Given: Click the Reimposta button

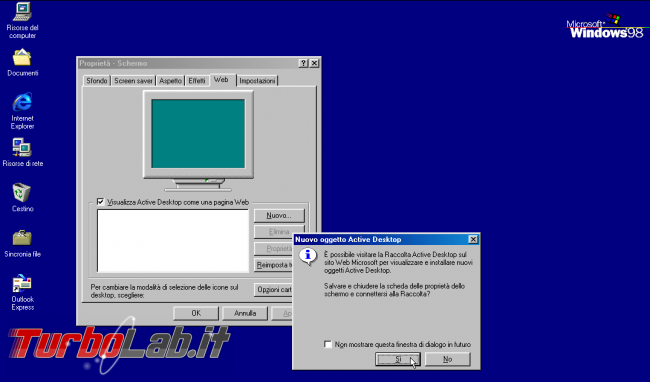Looking at the screenshot, I should coord(274,265).
